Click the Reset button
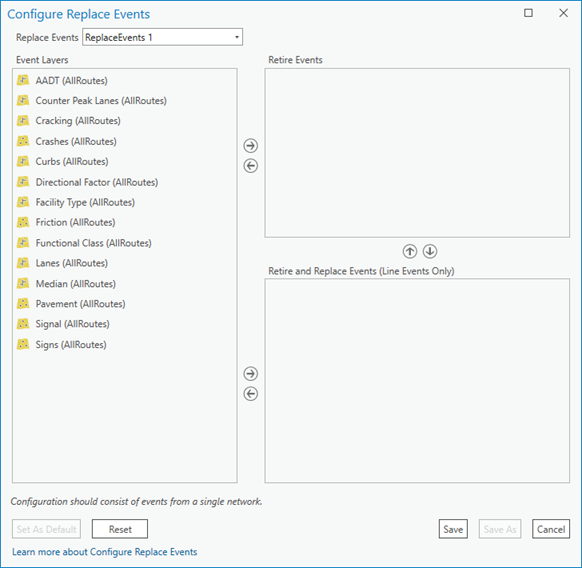Image resolution: width=582 pixels, height=568 pixels. 120,529
